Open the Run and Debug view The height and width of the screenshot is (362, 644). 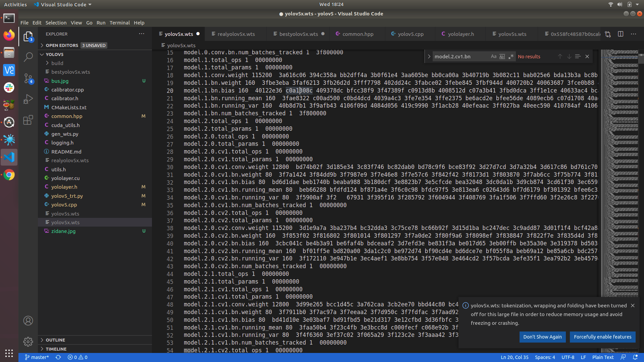[28, 99]
